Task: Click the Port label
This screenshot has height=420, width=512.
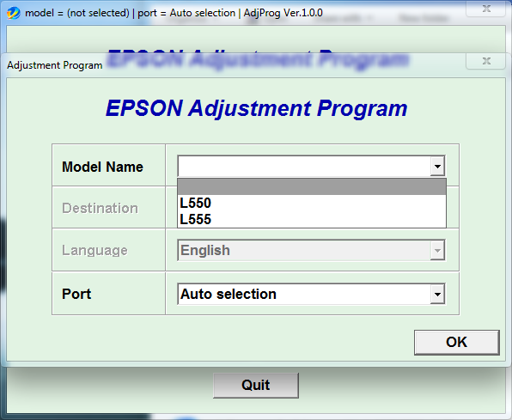Action: point(76,294)
